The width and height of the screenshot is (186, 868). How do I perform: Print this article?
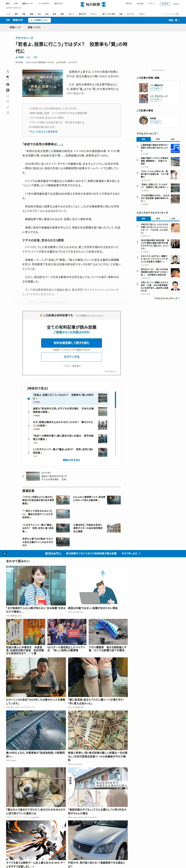8,113
